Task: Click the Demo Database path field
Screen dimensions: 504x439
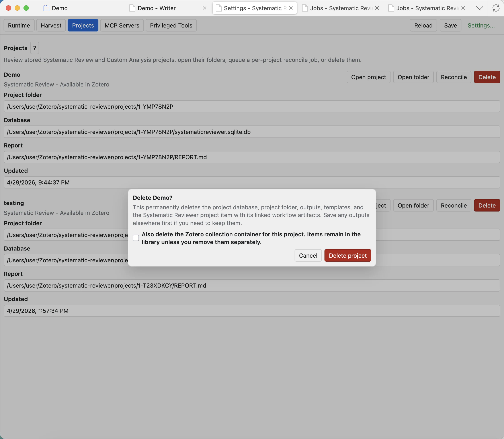Action: tap(252, 132)
